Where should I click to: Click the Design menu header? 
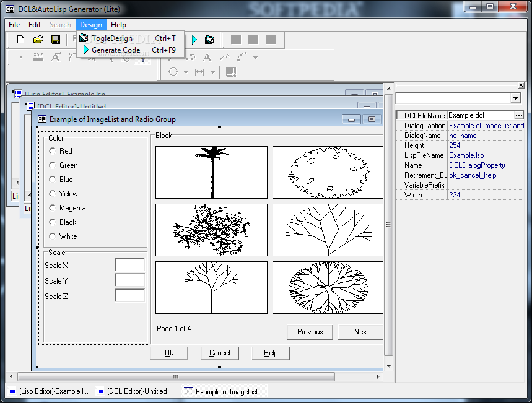[x=91, y=25]
